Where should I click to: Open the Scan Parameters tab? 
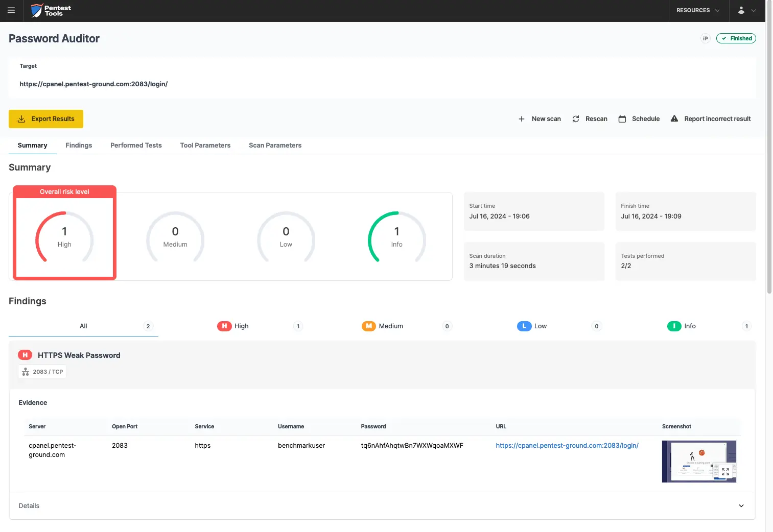(x=275, y=146)
